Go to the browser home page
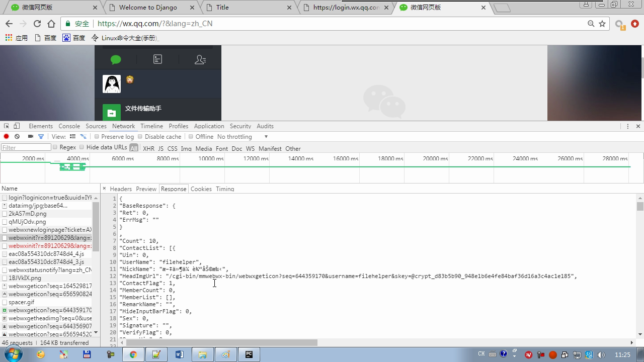The width and height of the screenshot is (644, 362). click(x=51, y=24)
